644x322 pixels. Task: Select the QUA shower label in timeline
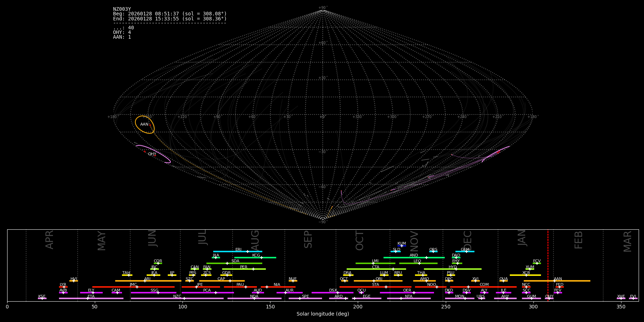[x=503, y=279]
